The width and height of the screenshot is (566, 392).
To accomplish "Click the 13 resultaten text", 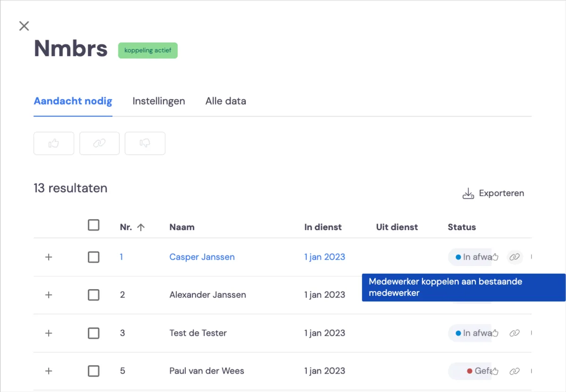I will [x=70, y=188].
